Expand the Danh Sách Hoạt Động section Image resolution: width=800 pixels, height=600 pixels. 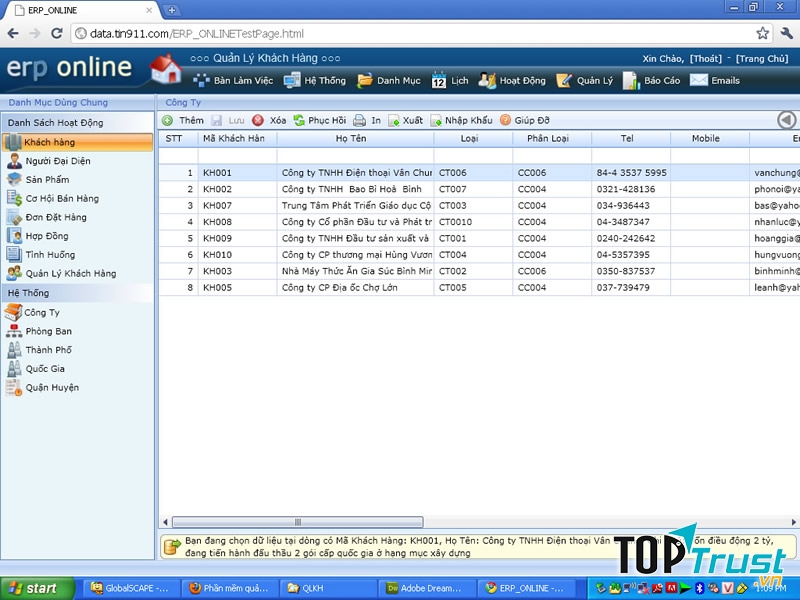tap(56, 123)
